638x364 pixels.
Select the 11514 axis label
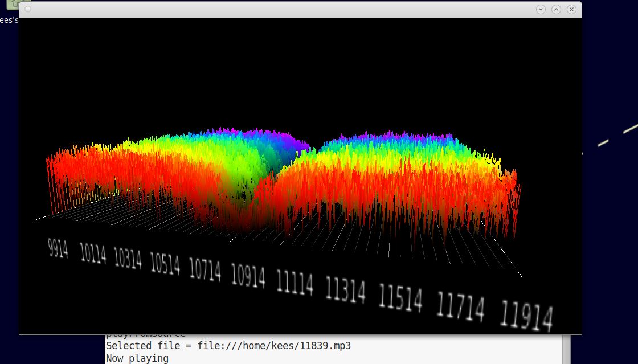tap(400, 298)
